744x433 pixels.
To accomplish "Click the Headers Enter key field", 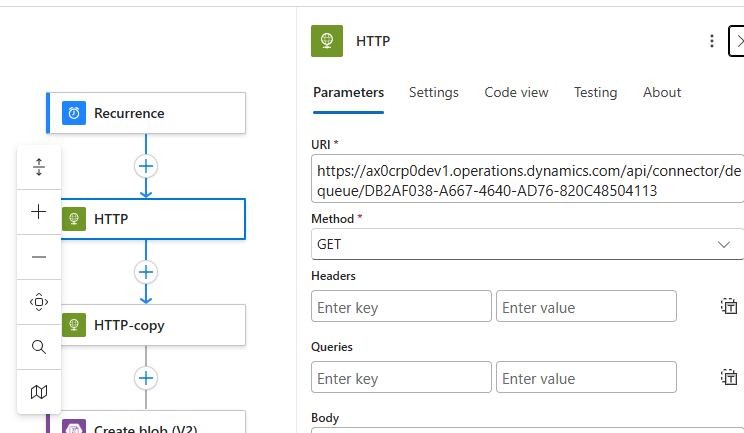I will click(401, 306).
